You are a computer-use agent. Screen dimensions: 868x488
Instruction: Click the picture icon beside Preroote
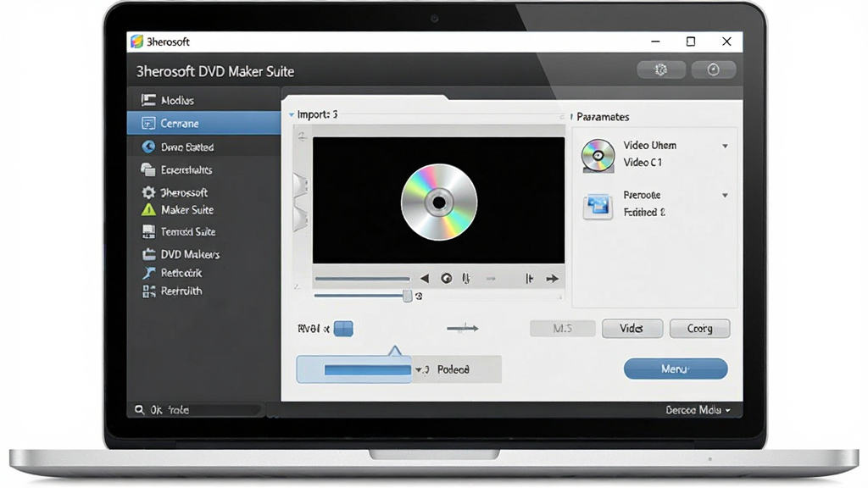[598, 206]
